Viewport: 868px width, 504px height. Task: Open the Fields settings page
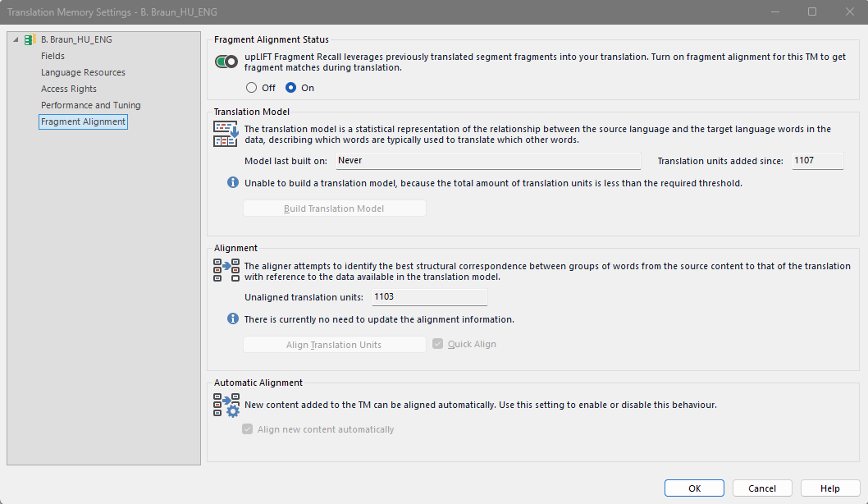[53, 55]
